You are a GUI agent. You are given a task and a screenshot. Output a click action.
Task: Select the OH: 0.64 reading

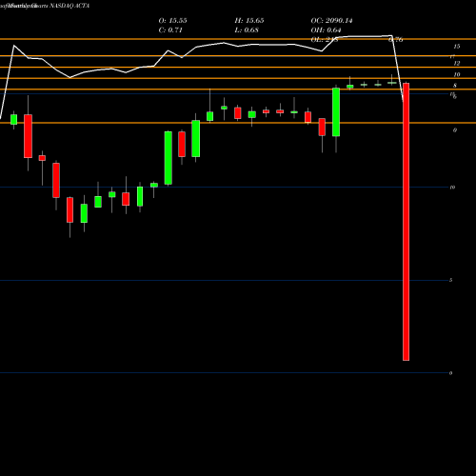[326, 30]
